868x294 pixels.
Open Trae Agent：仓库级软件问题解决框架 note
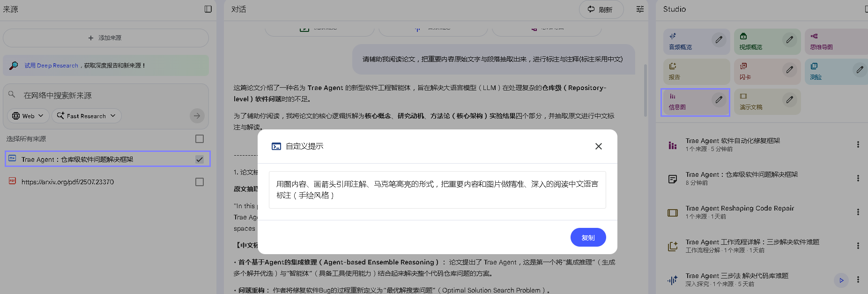tap(742, 178)
